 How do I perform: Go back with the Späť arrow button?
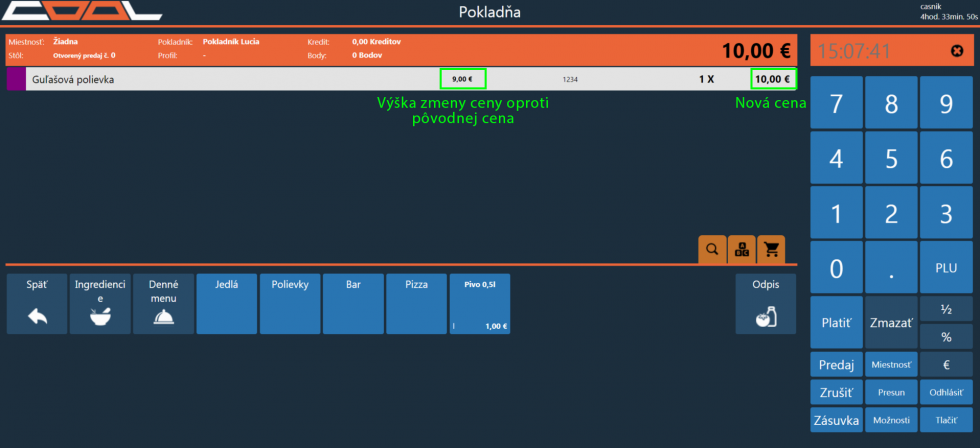pos(36,304)
